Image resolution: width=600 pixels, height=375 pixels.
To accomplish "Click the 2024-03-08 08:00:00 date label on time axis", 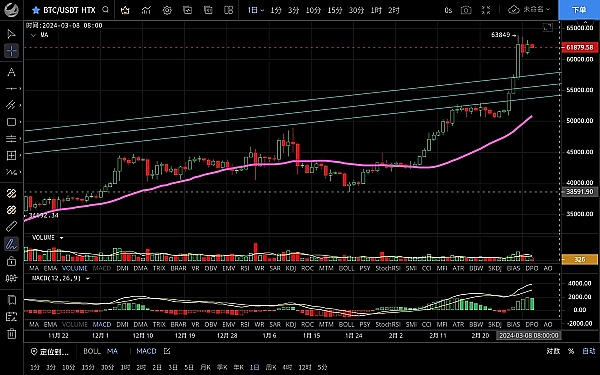I will click(x=529, y=336).
